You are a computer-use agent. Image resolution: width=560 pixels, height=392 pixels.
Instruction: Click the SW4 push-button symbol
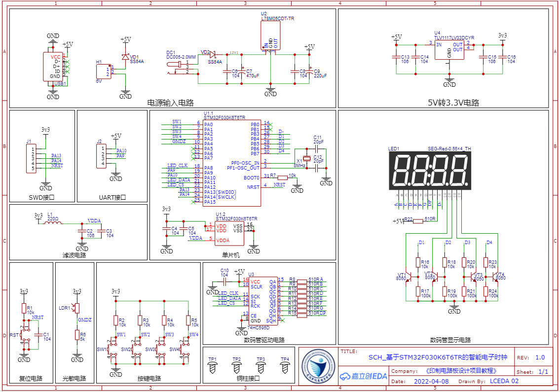tap(185, 349)
